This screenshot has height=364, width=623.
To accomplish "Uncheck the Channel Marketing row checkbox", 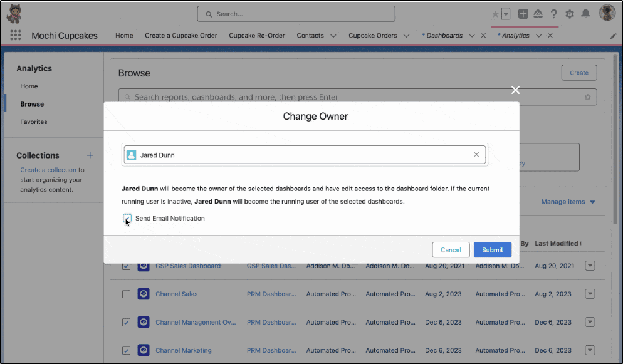I will point(127,350).
